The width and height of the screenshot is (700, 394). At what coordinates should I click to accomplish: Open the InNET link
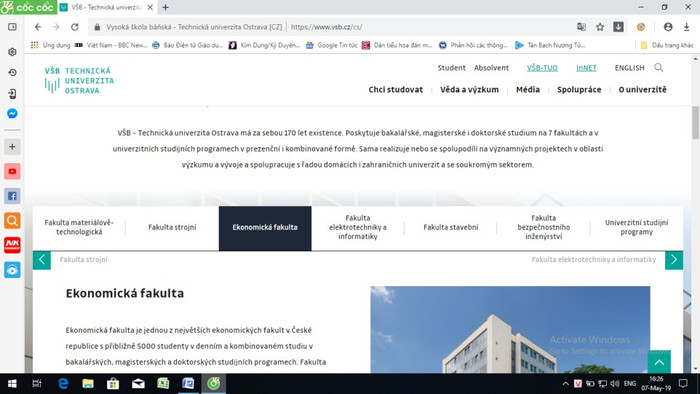tap(586, 68)
